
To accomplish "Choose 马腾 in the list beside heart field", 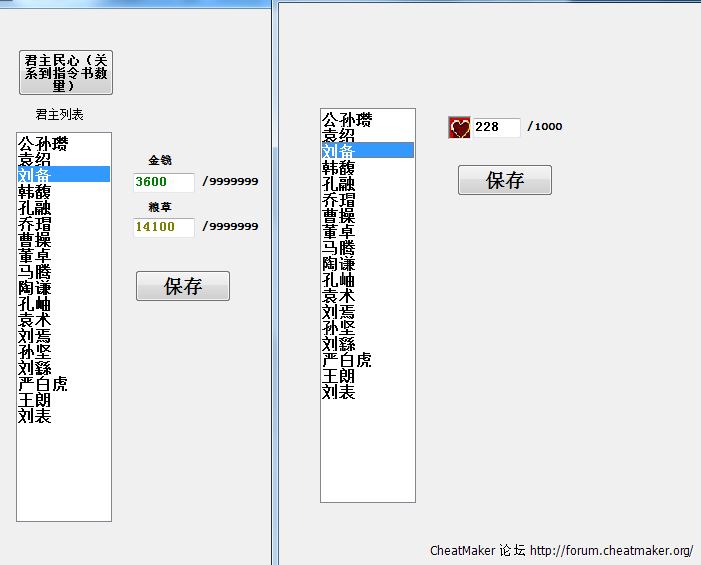I will pos(339,248).
